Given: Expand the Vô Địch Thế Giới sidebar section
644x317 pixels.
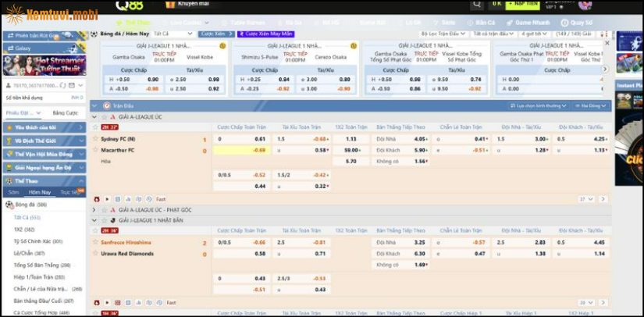Looking at the screenshot, I should click(44, 141).
